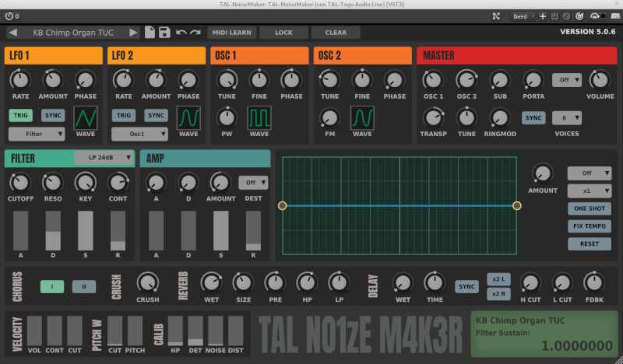This screenshot has height=364, width=623.
Task: Toggle Chorus I on or off
Action: pos(52,286)
